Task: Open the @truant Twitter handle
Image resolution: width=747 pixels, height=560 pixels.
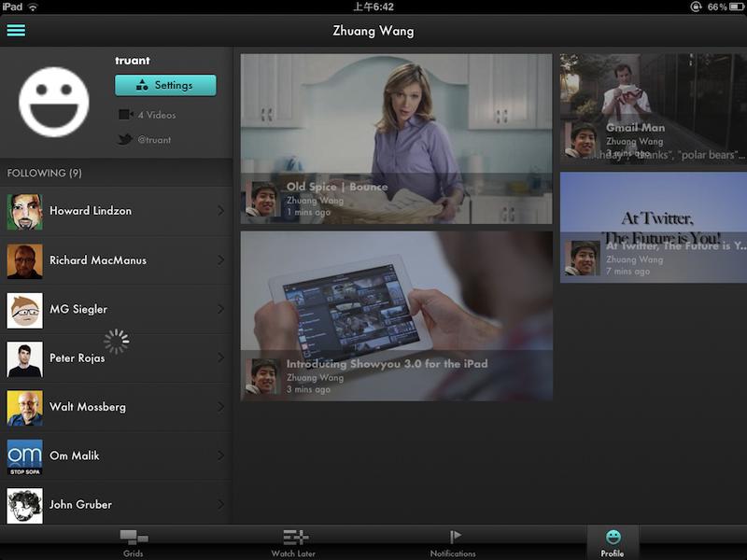Action: [154, 140]
